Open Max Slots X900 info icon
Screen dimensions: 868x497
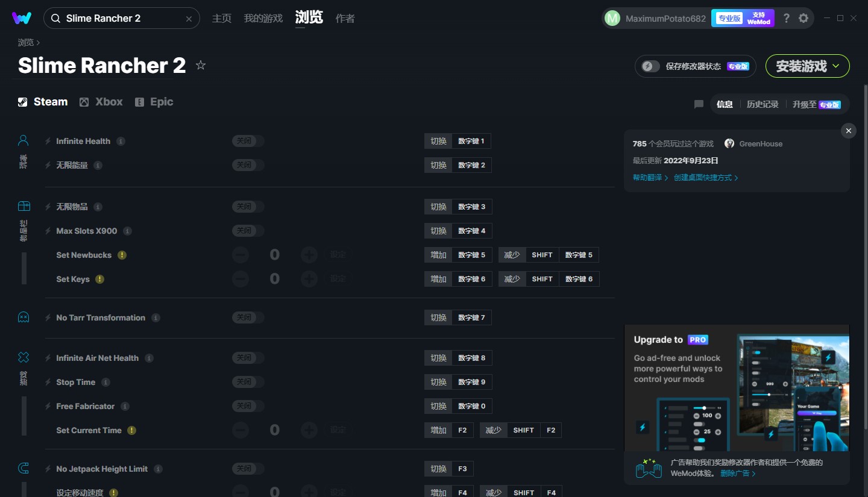coord(127,231)
